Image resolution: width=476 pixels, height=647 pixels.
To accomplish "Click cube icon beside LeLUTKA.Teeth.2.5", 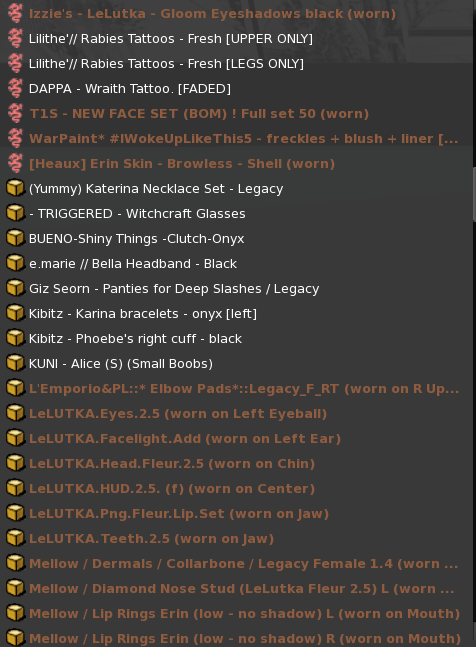I will [16, 538].
